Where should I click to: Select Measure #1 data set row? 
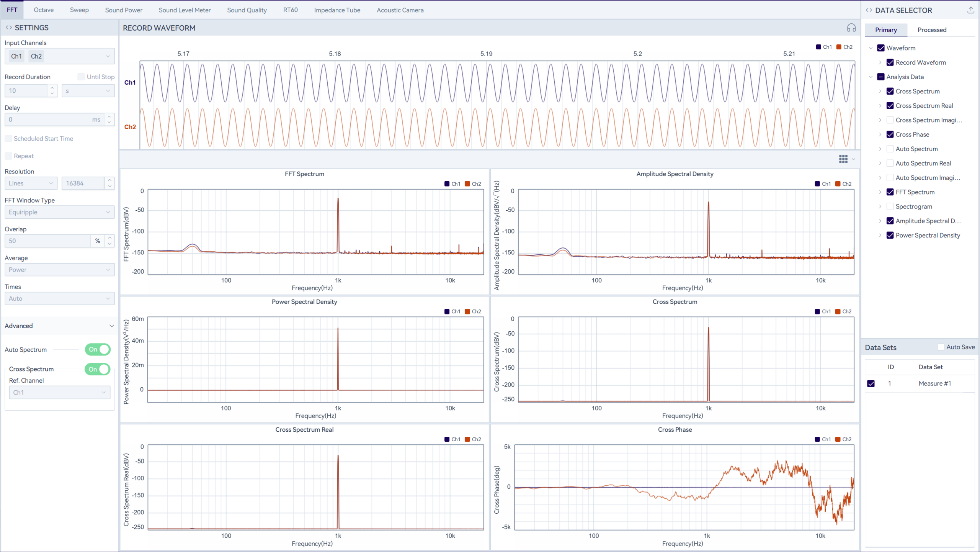[x=934, y=383]
